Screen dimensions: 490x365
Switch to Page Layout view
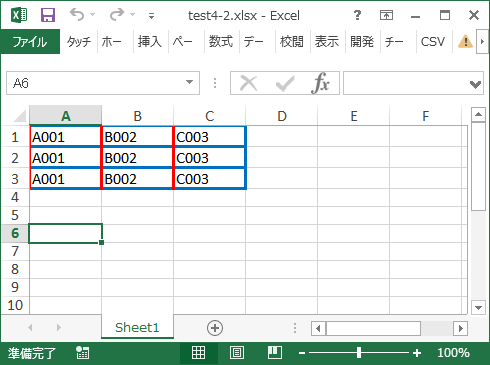tap(237, 353)
